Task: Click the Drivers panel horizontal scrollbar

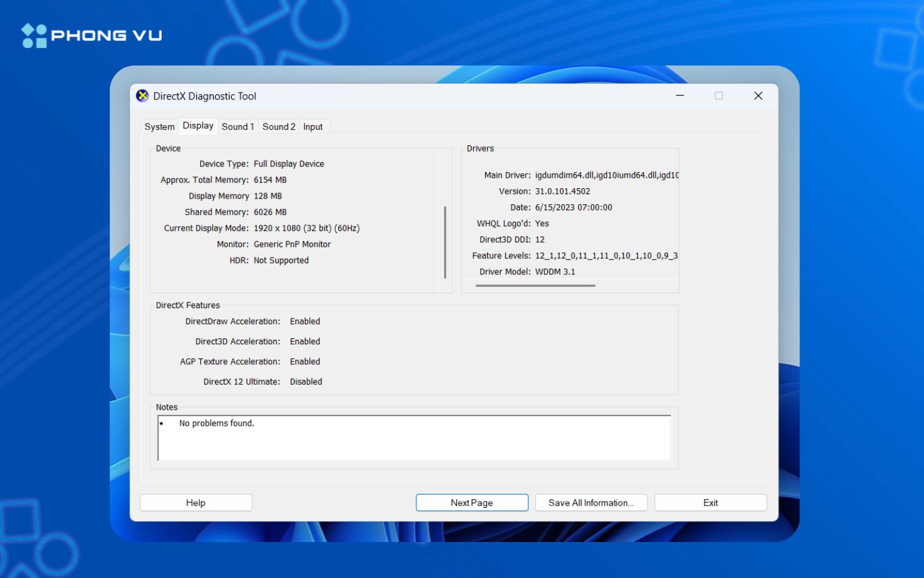Action: pos(535,285)
